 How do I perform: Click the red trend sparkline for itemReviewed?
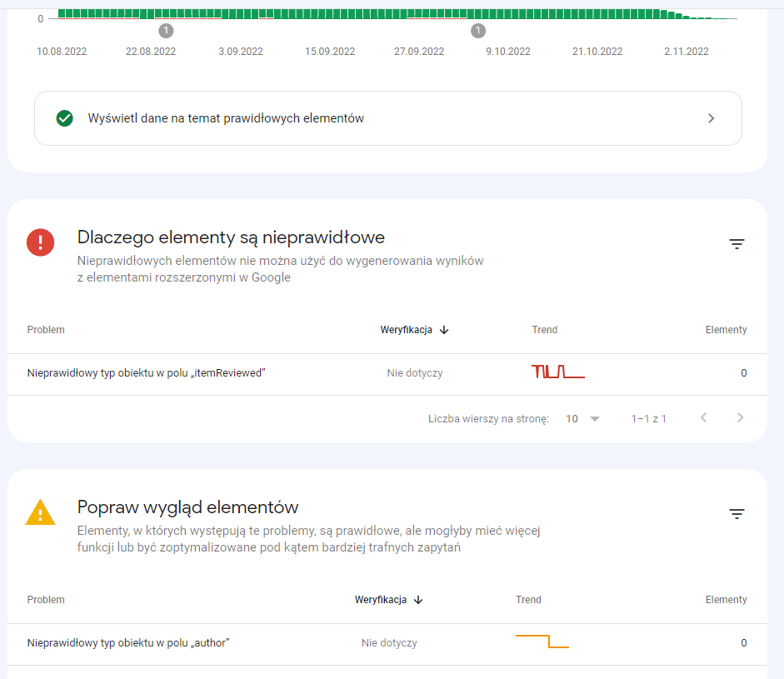558,372
